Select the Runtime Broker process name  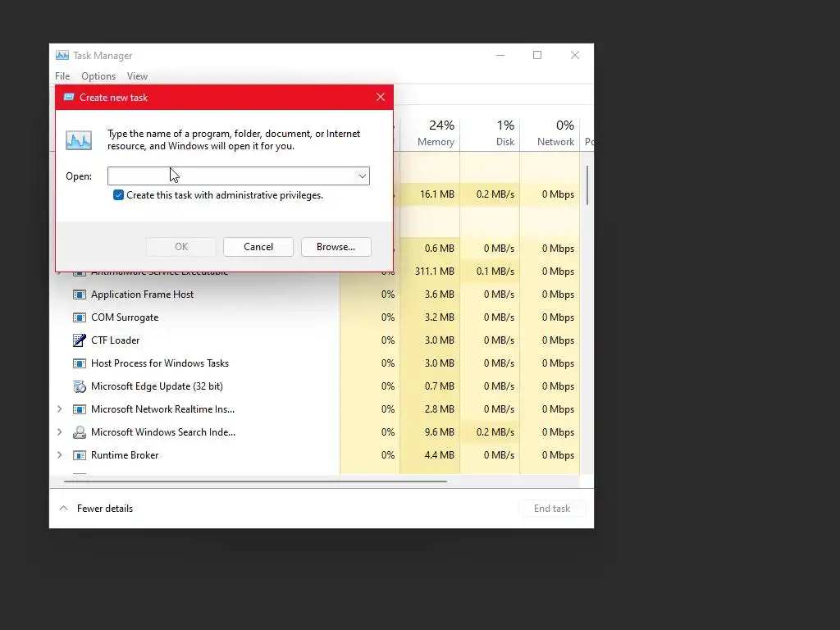(x=125, y=455)
